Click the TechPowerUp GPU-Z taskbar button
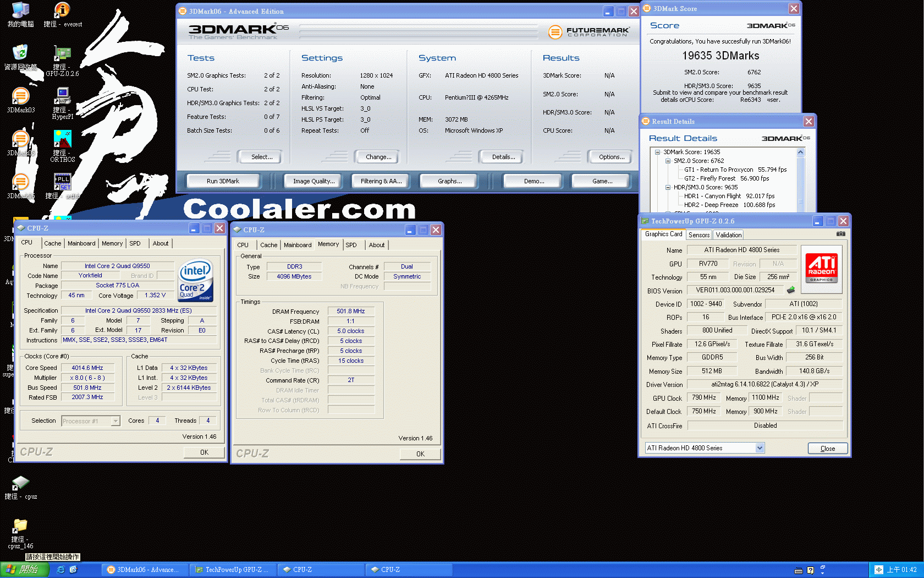 click(x=233, y=570)
